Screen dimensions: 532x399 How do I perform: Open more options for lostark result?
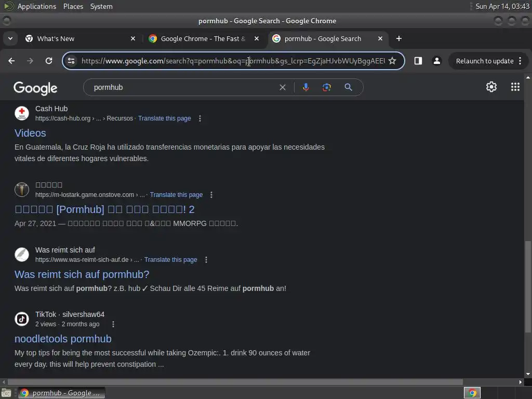tap(211, 195)
